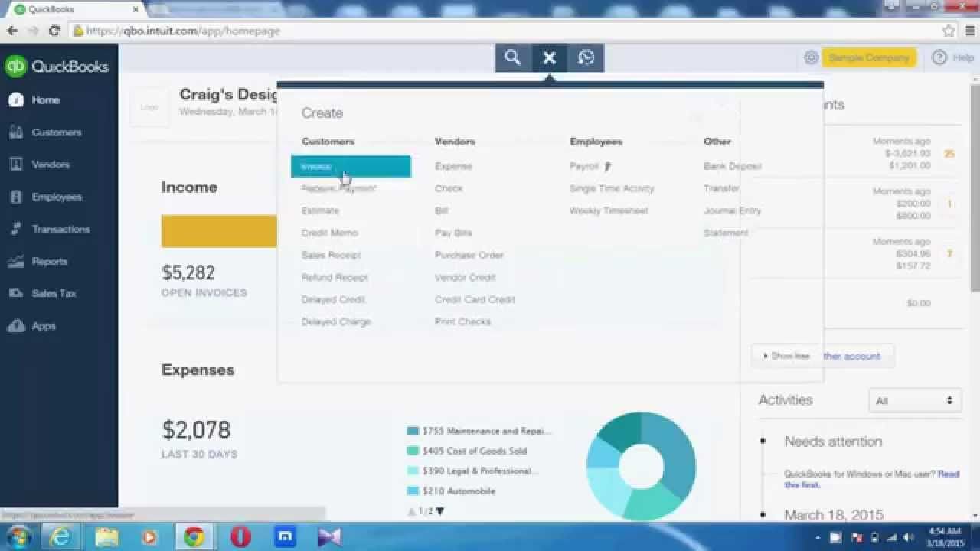This screenshot has height=551, width=980.
Task: Choose Delayed Credit under Customers
Action: pyautogui.click(x=334, y=299)
